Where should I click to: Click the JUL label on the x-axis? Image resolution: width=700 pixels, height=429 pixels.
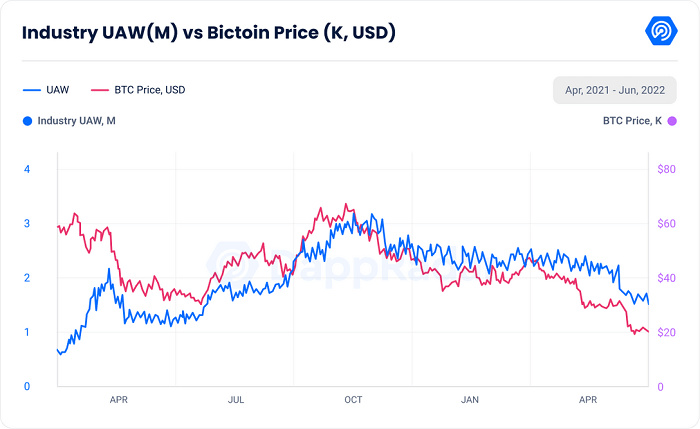pos(236,400)
